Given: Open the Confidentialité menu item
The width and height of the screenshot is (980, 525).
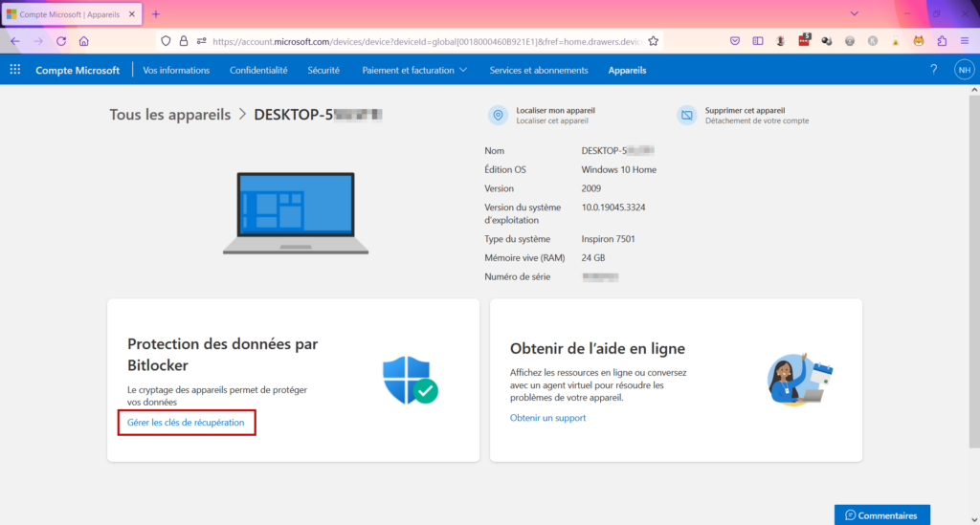Looking at the screenshot, I should coord(258,70).
